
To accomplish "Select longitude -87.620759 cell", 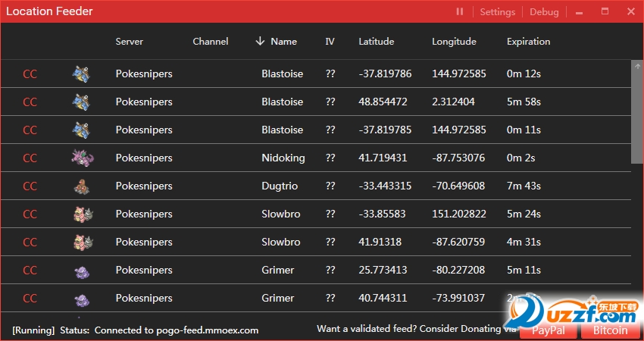I will tap(458, 242).
